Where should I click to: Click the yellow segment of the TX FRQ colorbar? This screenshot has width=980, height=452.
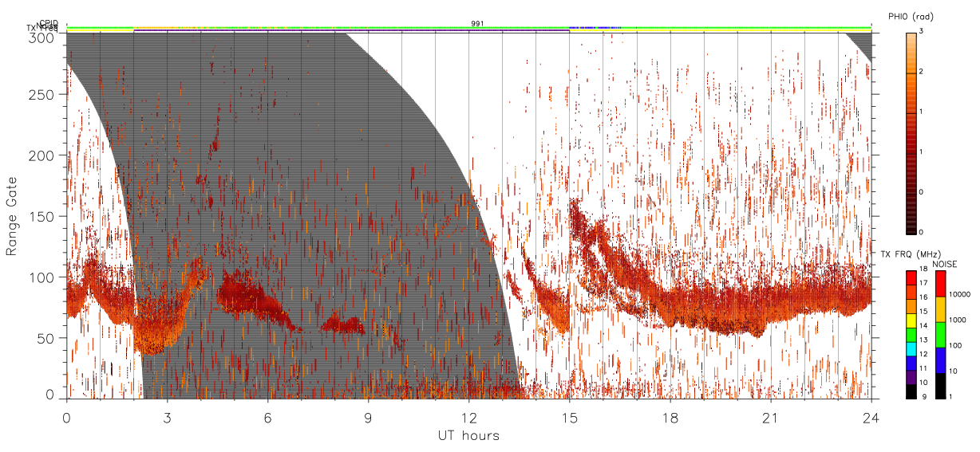pos(911,320)
